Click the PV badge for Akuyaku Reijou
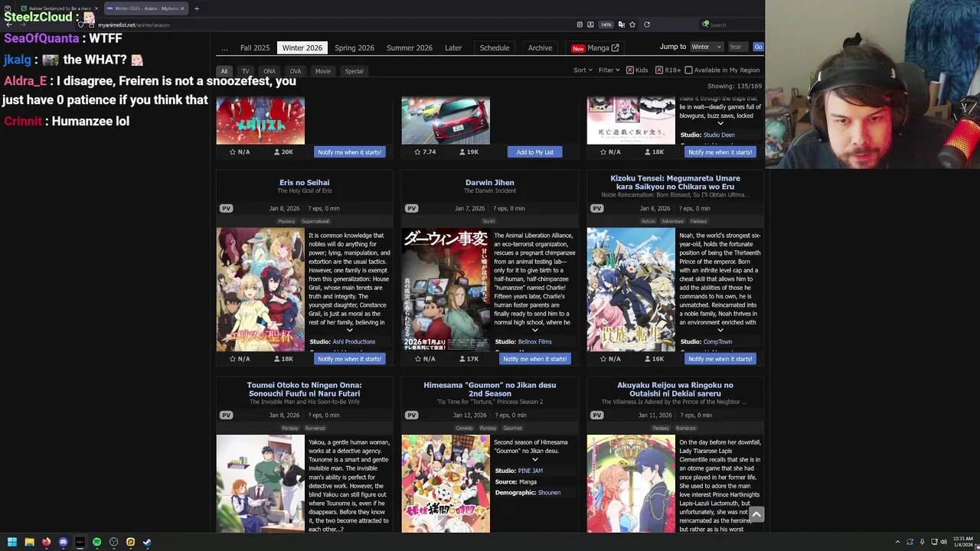Screen dimensions: 980x551 596,415
